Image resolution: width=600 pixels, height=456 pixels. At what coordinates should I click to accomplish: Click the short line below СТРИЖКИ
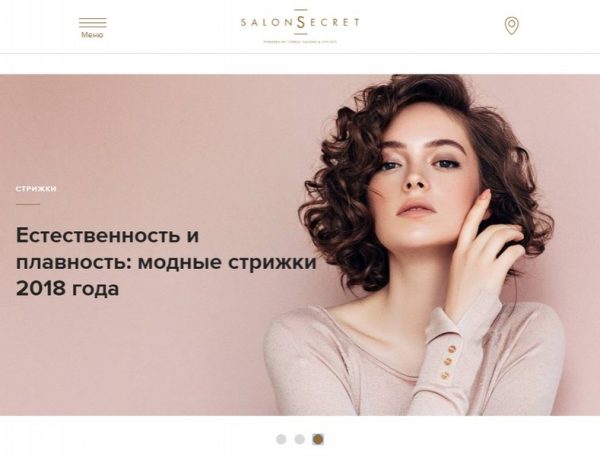[x=28, y=204]
